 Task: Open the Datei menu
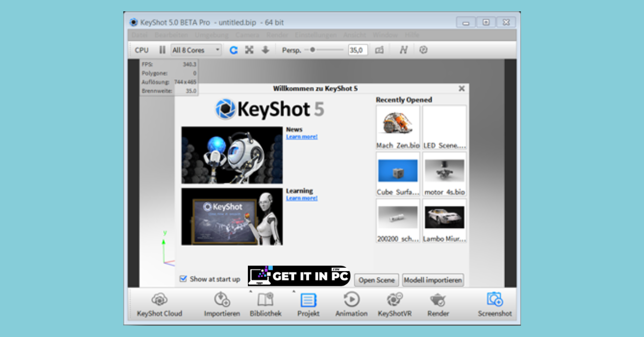pos(140,35)
